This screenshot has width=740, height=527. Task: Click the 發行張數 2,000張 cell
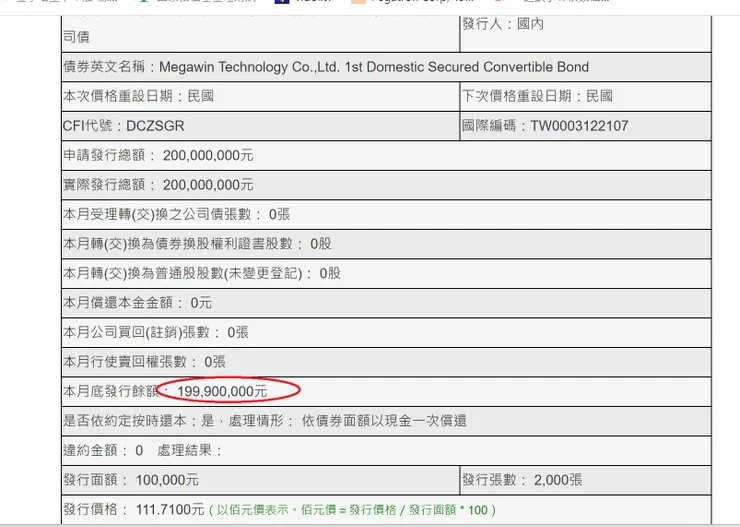tap(585, 480)
